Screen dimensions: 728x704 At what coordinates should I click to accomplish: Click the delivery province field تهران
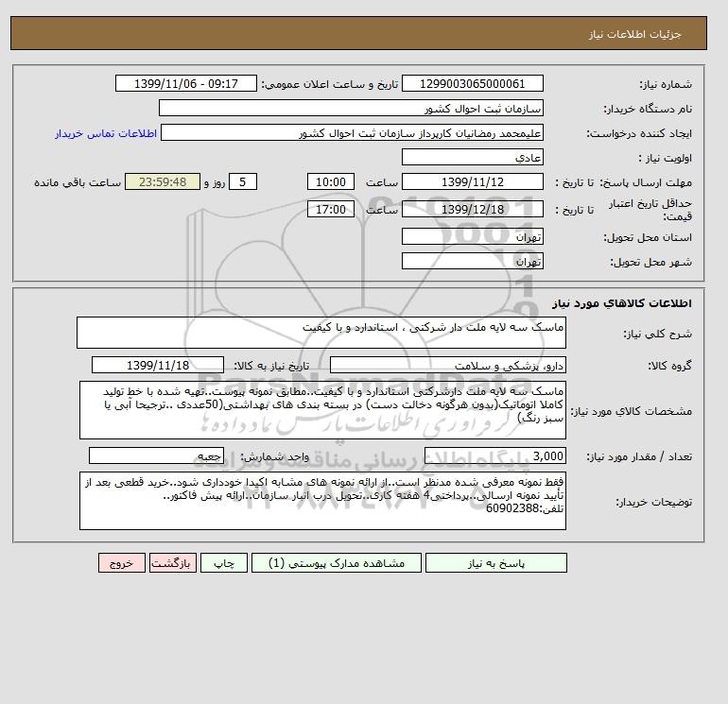472,236
